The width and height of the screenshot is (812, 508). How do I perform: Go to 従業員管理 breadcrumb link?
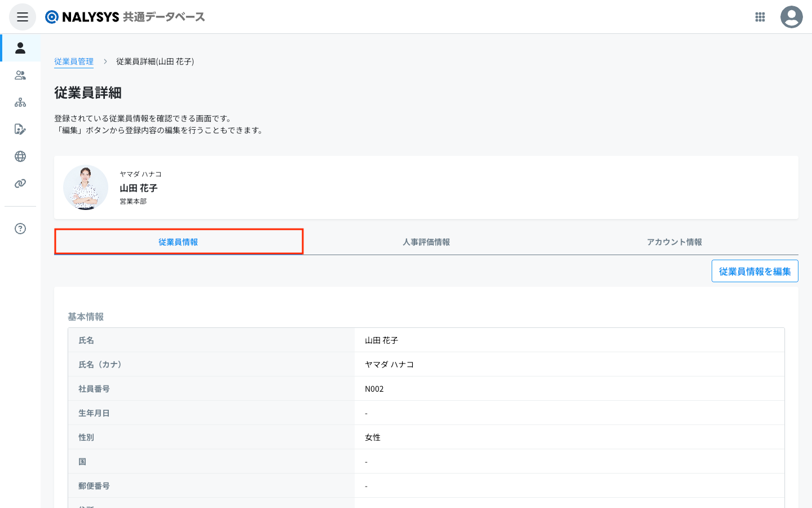(x=74, y=62)
